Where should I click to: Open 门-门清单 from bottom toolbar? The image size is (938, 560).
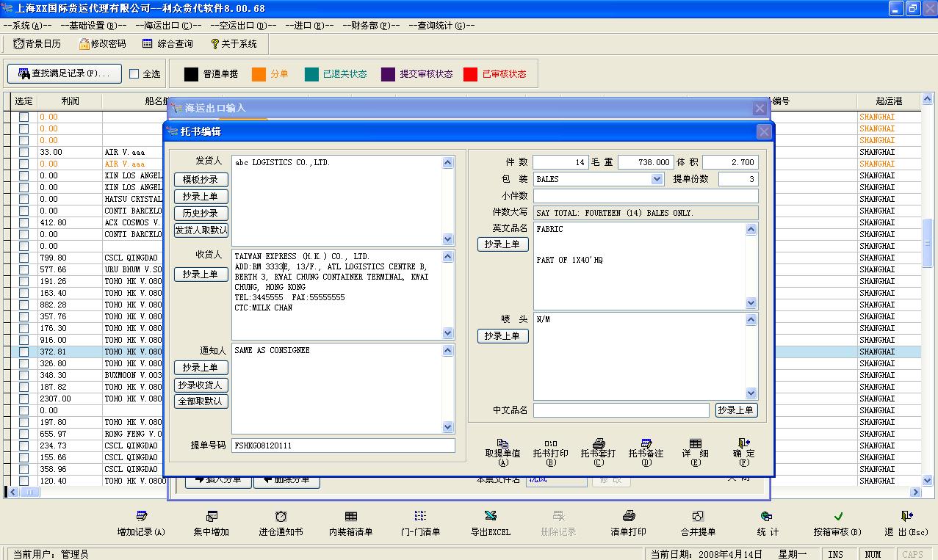[x=420, y=517]
